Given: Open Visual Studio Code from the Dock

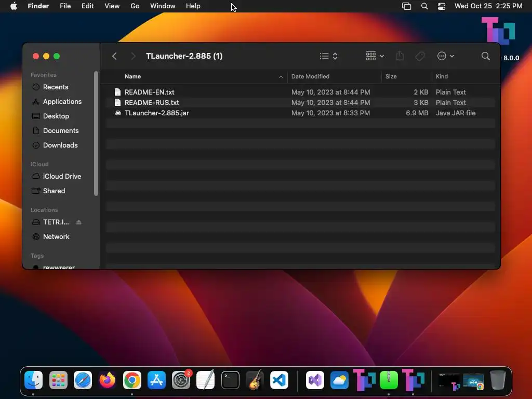Looking at the screenshot, I should [279, 380].
